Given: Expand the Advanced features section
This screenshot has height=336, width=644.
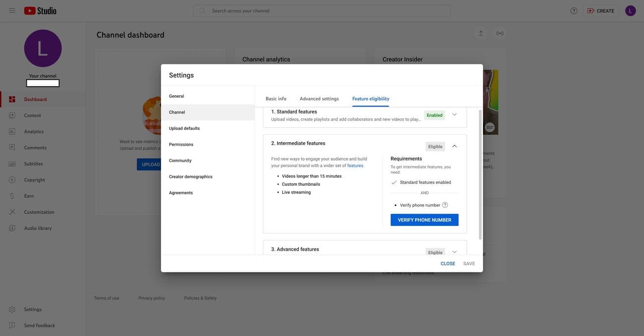Looking at the screenshot, I should [454, 252].
